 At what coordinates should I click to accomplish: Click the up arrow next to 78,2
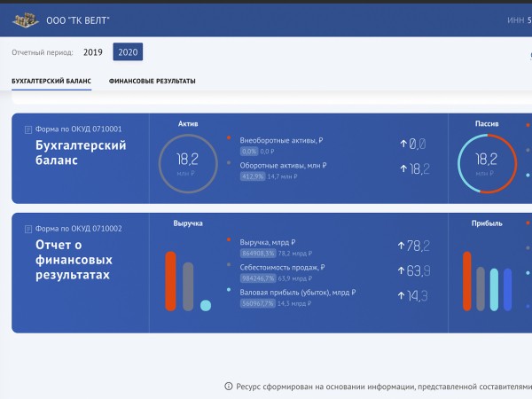click(401, 246)
